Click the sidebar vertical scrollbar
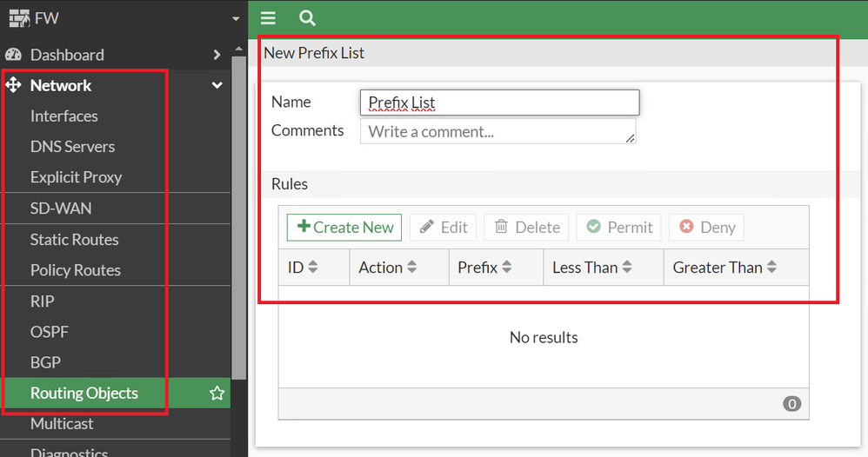868x457 pixels. 239,217
